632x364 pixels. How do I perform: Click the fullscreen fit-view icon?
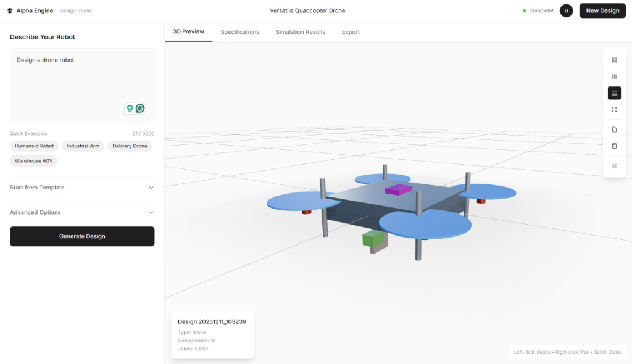coord(614,109)
